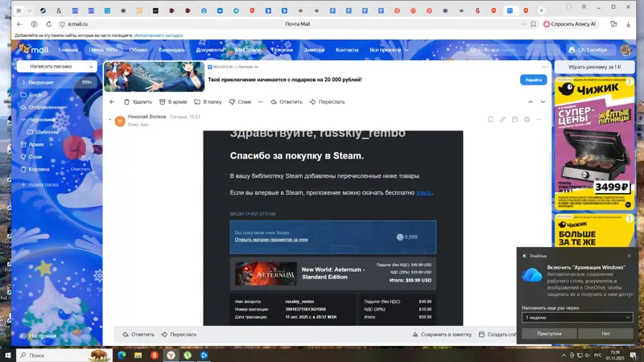Open Облако in Mail navigation
This screenshot has height=362, width=644.
pyautogui.click(x=138, y=50)
